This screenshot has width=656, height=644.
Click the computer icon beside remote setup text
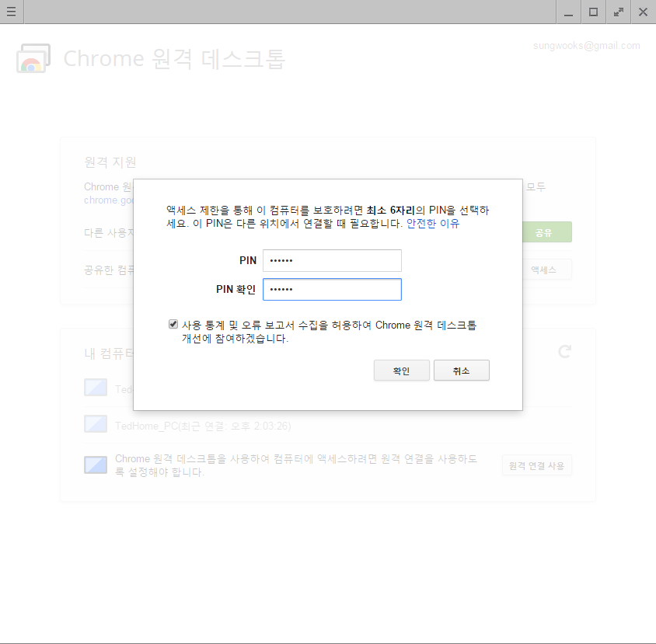pos(96,465)
